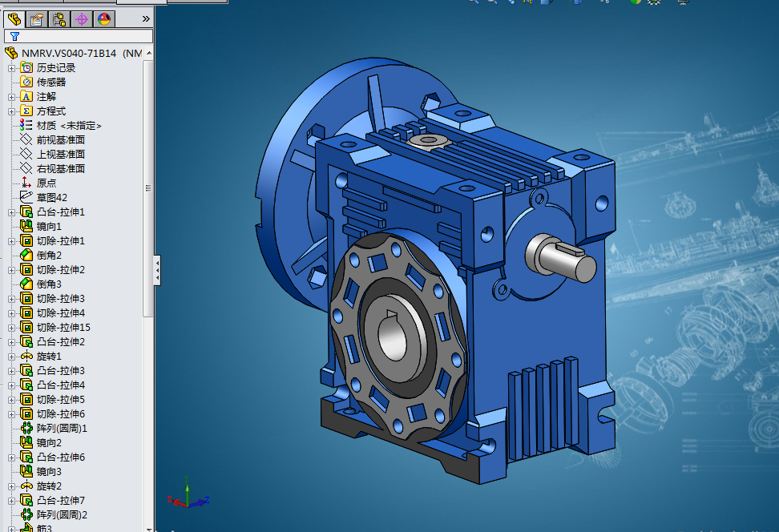Select the 草图42 sketch icon

(x=26, y=197)
